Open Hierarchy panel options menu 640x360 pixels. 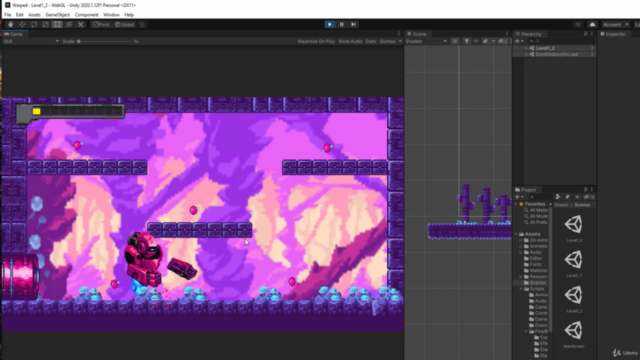592,34
